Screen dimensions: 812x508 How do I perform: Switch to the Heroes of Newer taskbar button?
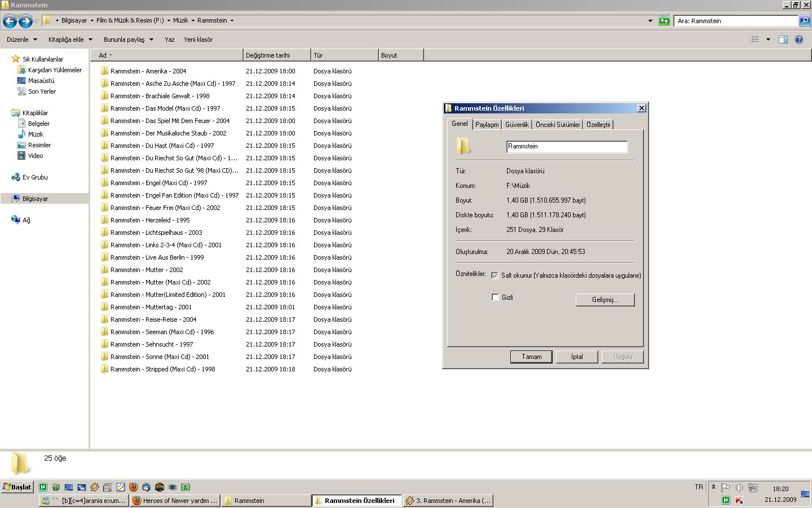(x=175, y=501)
